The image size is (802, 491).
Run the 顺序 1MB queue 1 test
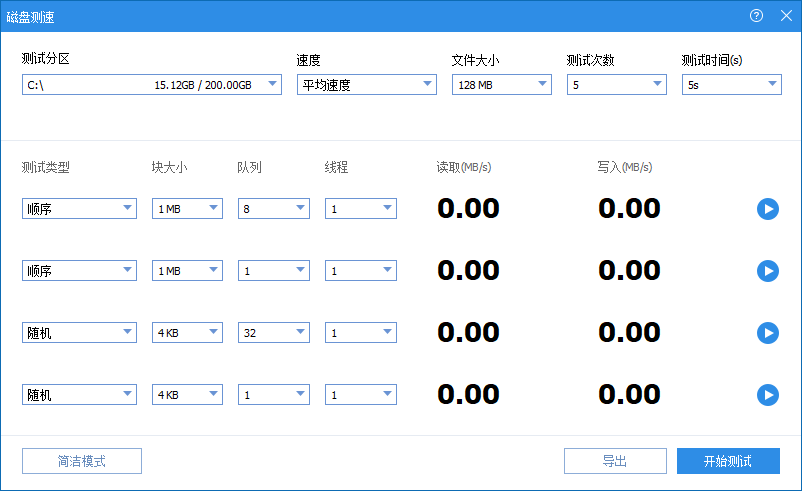[768, 271]
